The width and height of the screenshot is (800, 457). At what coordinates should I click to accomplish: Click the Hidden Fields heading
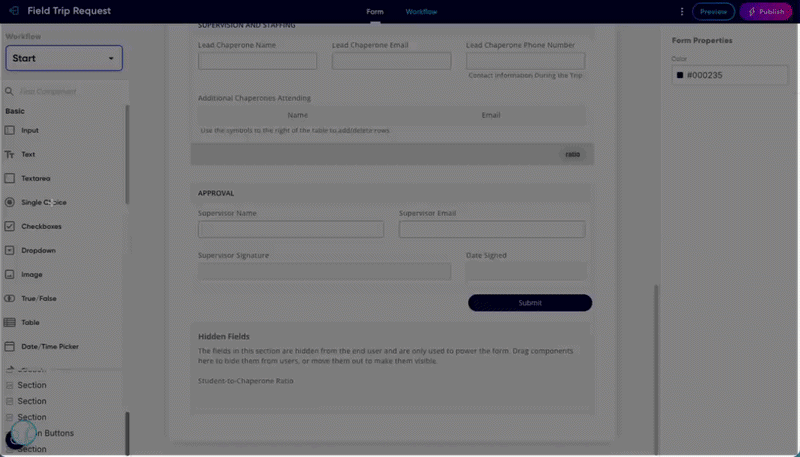223,337
